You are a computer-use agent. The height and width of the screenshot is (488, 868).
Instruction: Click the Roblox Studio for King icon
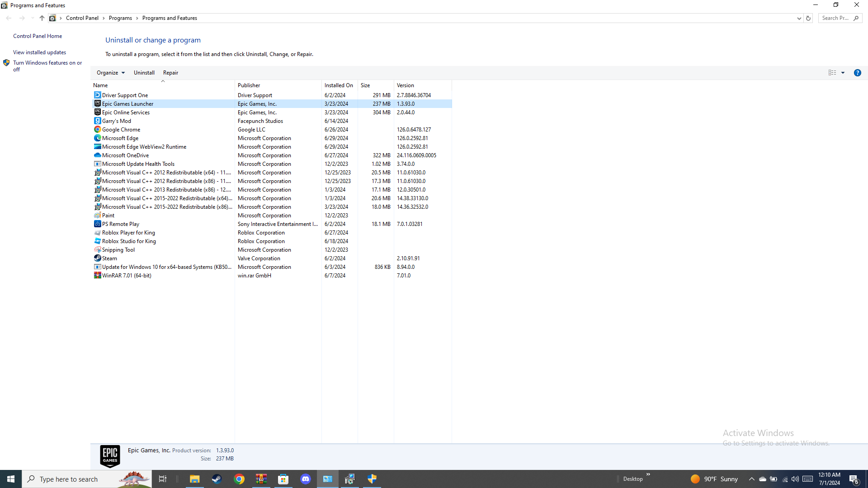click(97, 241)
